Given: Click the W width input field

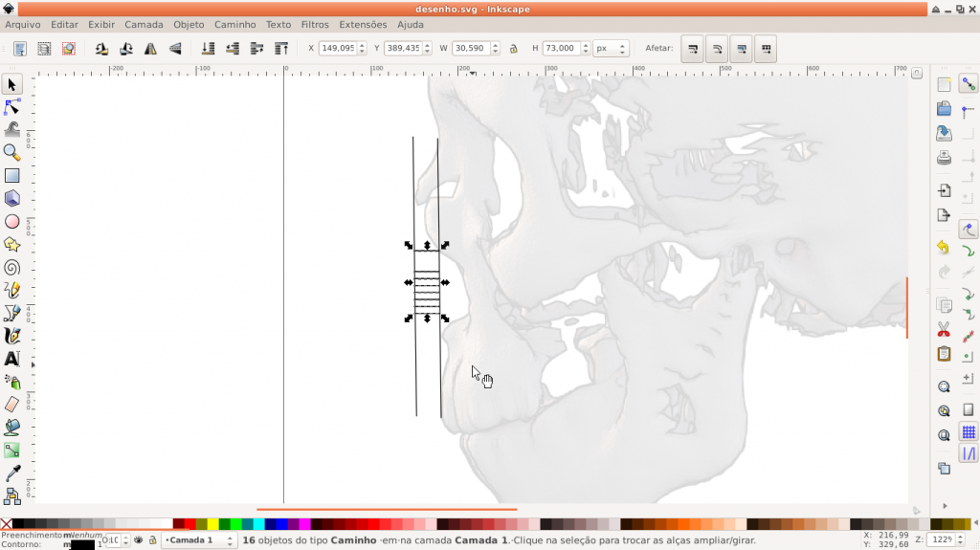Looking at the screenshot, I should [x=471, y=48].
